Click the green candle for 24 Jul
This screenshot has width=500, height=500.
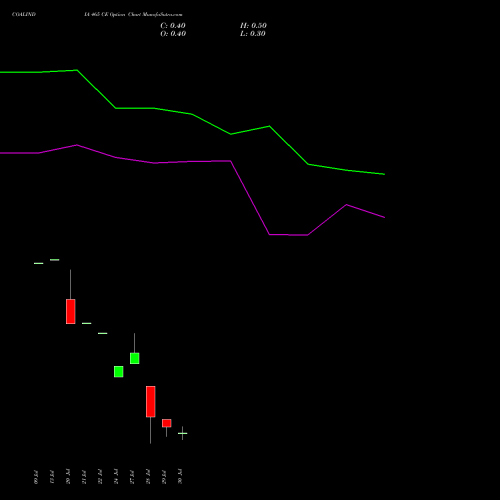point(118,372)
